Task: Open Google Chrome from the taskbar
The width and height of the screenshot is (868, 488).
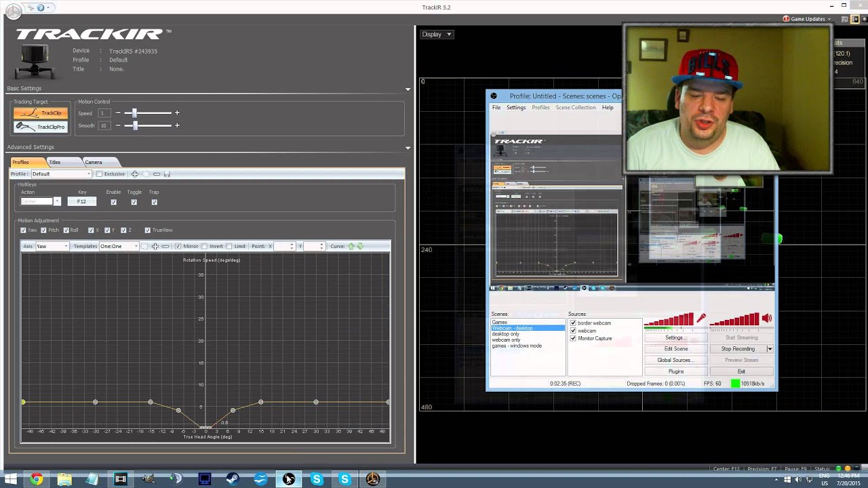Action: 37,479
